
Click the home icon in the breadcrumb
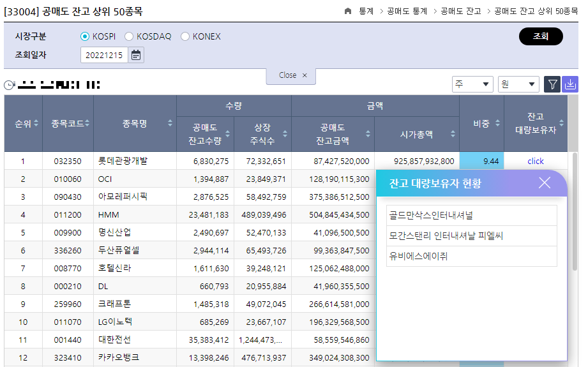347,11
